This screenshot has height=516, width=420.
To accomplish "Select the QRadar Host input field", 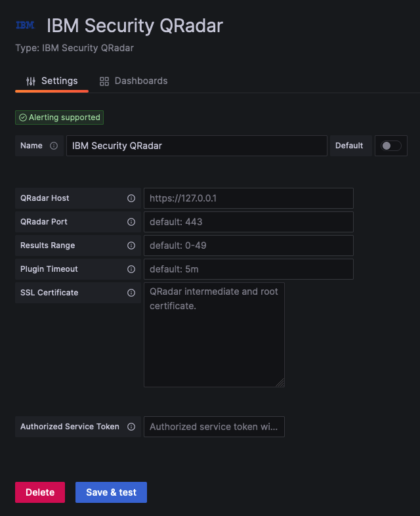I will tap(249, 198).
